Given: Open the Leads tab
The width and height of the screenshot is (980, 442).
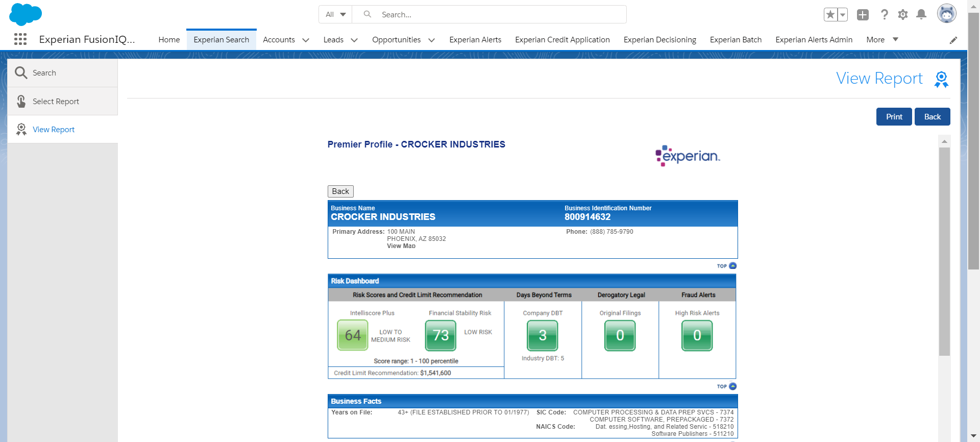Looking at the screenshot, I should point(333,40).
